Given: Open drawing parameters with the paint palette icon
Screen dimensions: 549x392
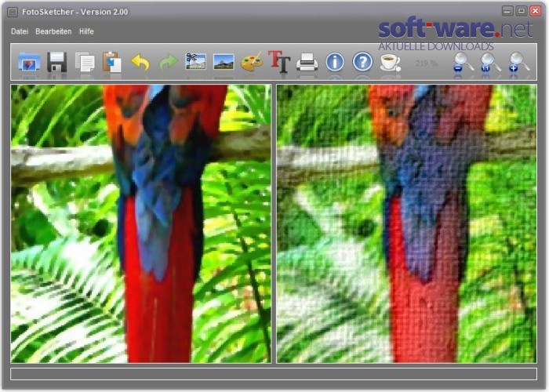Looking at the screenshot, I should click(x=252, y=62).
